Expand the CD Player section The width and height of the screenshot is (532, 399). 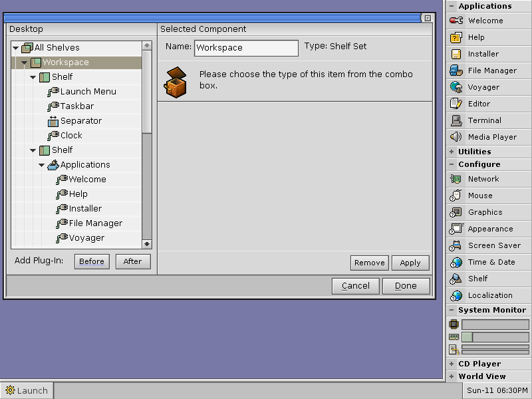point(473,364)
